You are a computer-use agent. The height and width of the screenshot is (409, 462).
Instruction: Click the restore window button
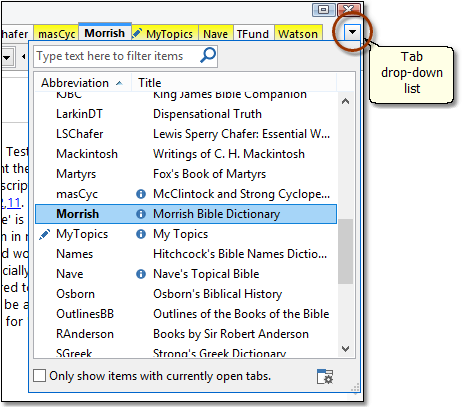[323, 10]
